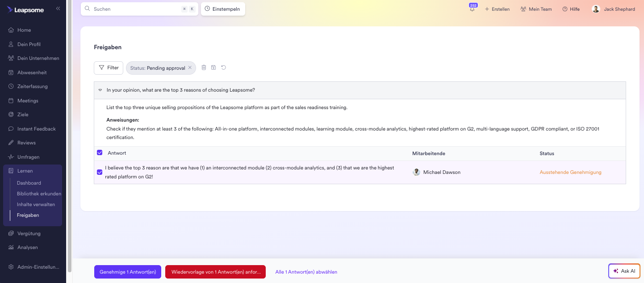
Task: Click the Ziele target icon
Action: (11, 114)
